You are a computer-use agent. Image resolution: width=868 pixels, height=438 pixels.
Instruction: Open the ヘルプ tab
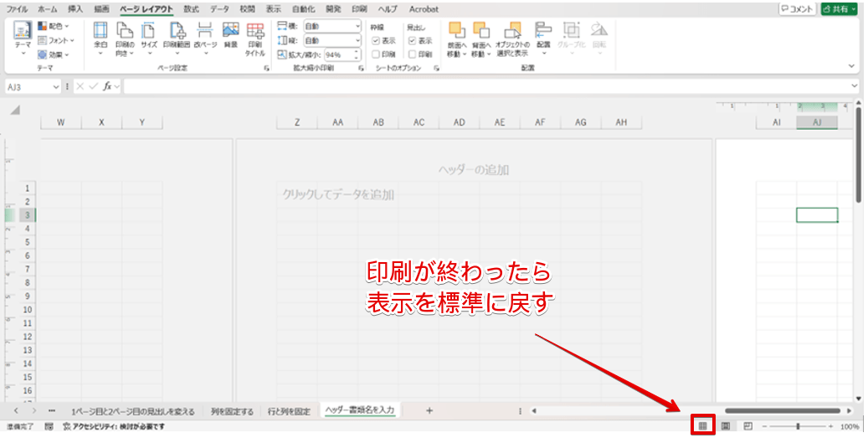click(x=388, y=9)
